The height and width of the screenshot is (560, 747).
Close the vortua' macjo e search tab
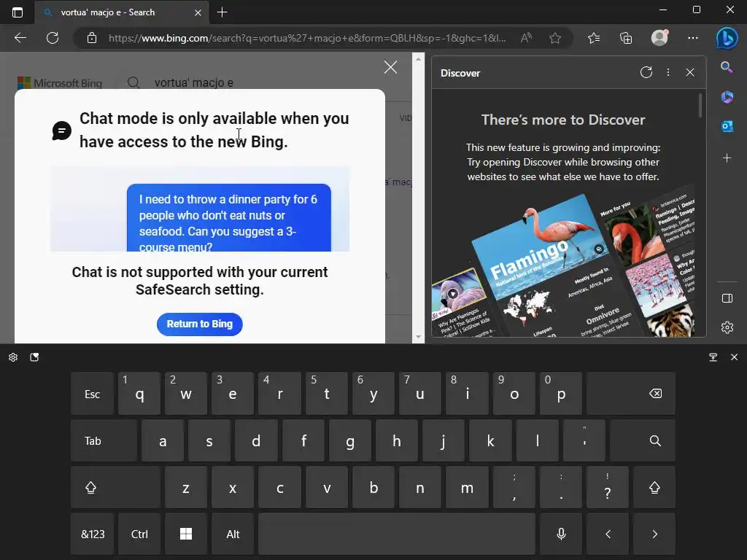tap(198, 13)
